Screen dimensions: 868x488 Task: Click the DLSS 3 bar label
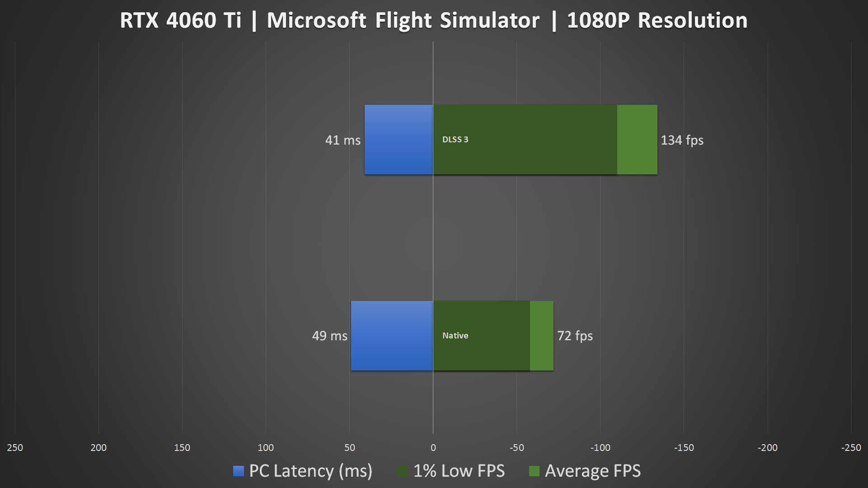click(455, 140)
